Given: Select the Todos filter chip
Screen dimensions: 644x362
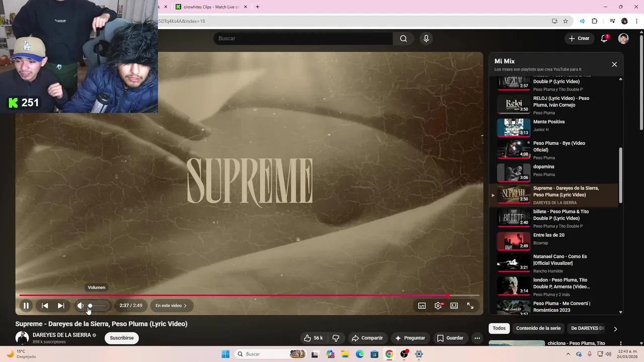Looking at the screenshot, I should [x=499, y=328].
